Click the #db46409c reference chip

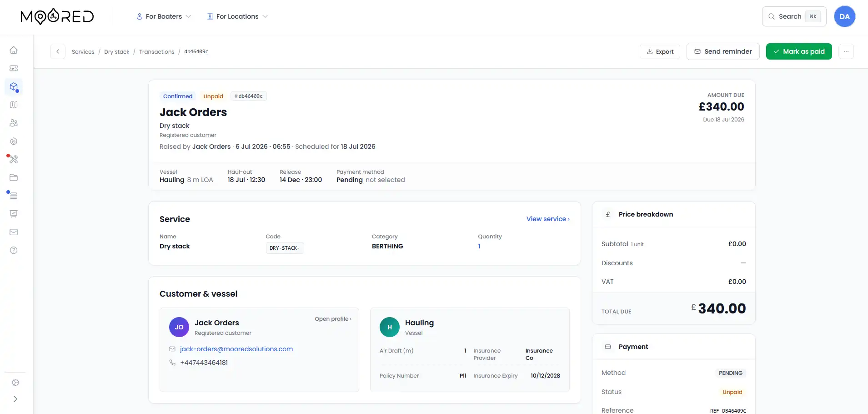[248, 96]
